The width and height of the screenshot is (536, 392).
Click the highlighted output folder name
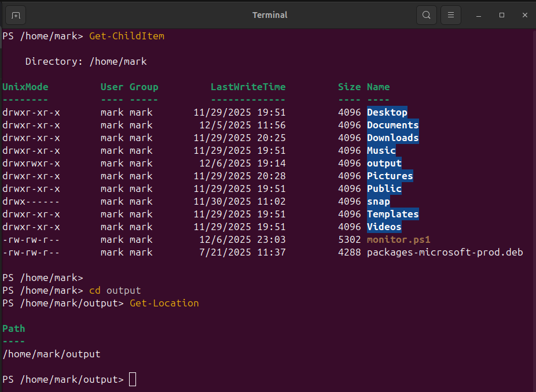coord(384,163)
